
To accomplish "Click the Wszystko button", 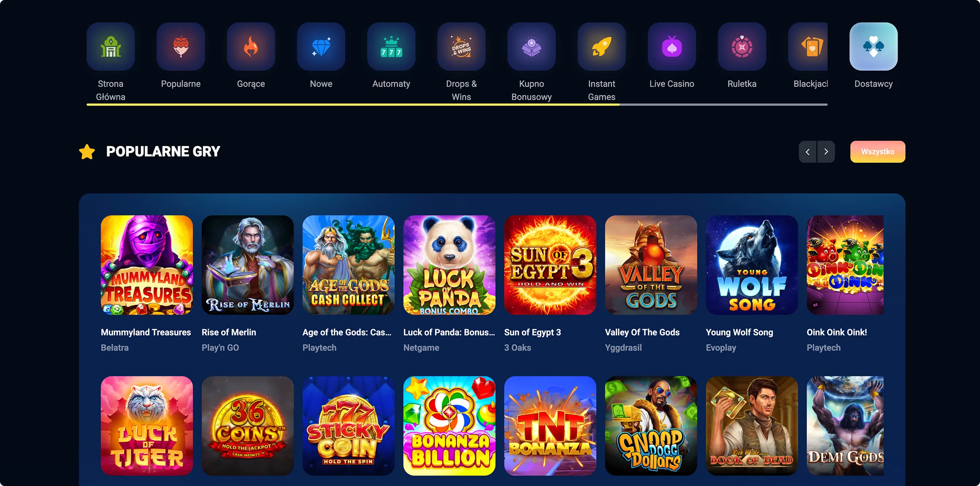I will tap(878, 152).
